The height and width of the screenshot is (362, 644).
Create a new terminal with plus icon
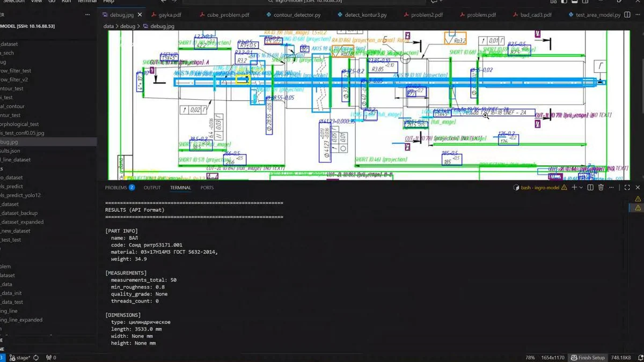click(574, 188)
